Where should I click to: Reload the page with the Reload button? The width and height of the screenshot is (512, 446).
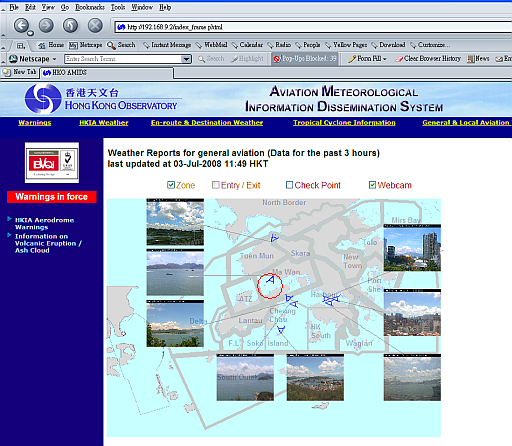point(70,25)
